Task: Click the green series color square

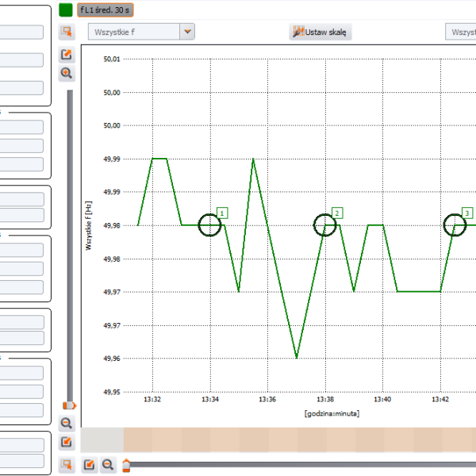Action: click(66, 10)
